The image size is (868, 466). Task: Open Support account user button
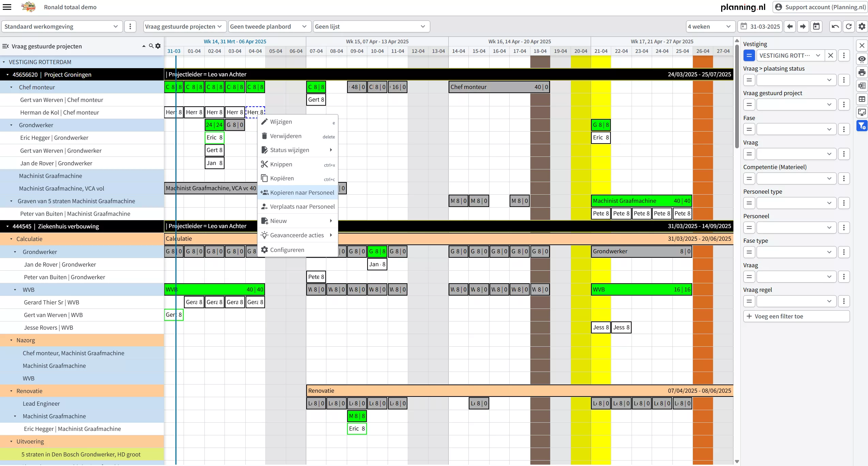pyautogui.click(x=820, y=7)
